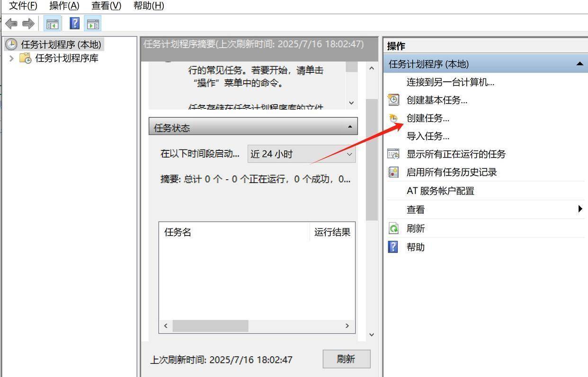Click the 启用所有任务历史记录 icon
The height and width of the screenshot is (377, 588).
pyautogui.click(x=393, y=172)
